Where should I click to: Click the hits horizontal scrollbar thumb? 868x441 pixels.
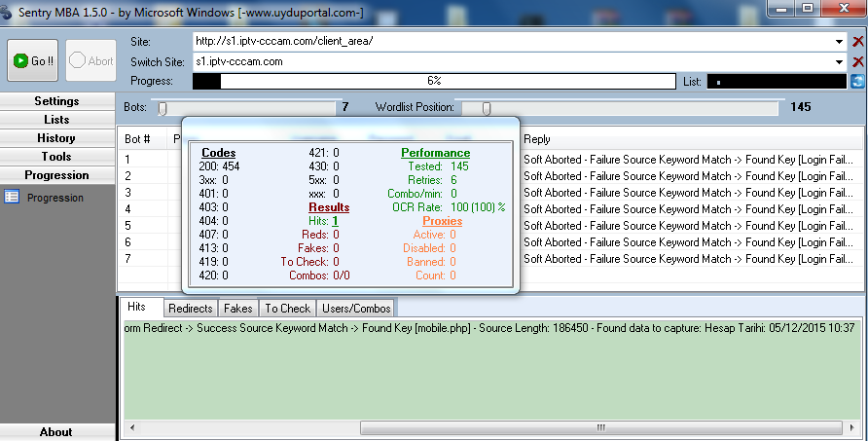601,427
